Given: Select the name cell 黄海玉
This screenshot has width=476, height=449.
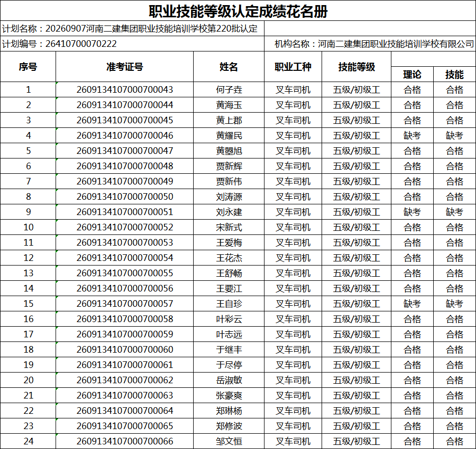Looking at the screenshot, I should [x=229, y=105].
